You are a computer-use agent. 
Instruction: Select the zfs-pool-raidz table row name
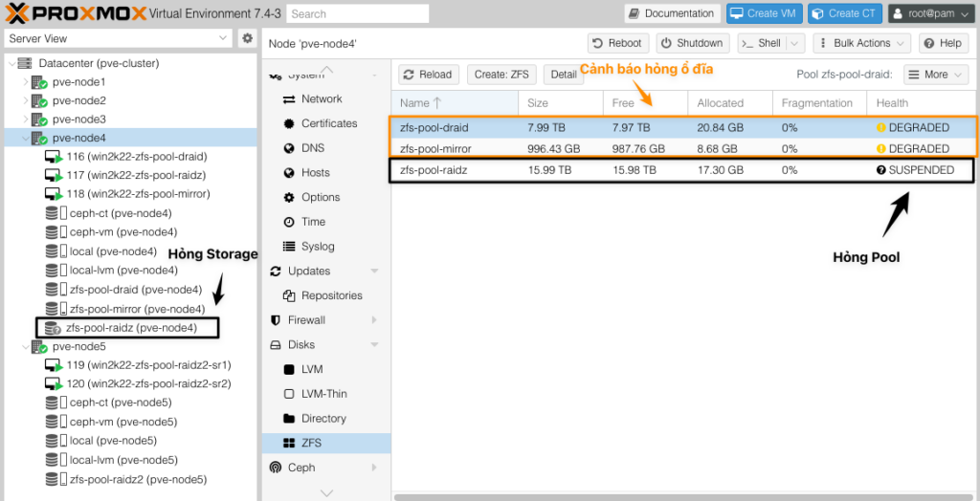point(433,170)
